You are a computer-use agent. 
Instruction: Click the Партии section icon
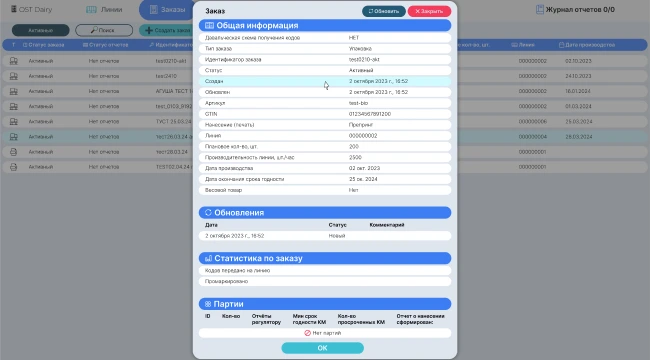(x=208, y=304)
